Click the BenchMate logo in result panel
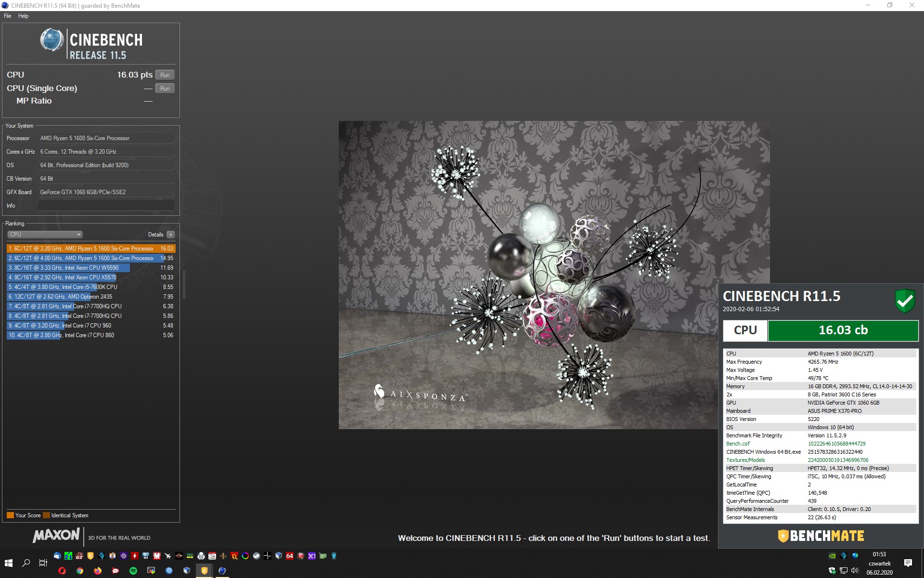The image size is (924, 578). [821, 536]
